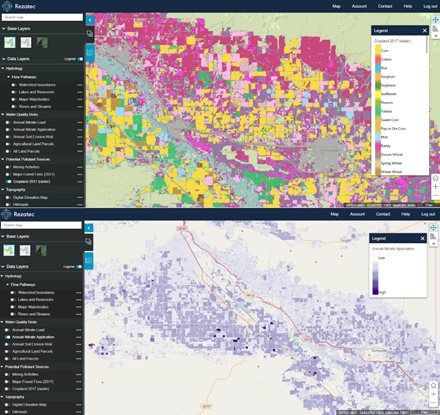Select satellite base layer thumbnail in nitrate view

pos(42,250)
